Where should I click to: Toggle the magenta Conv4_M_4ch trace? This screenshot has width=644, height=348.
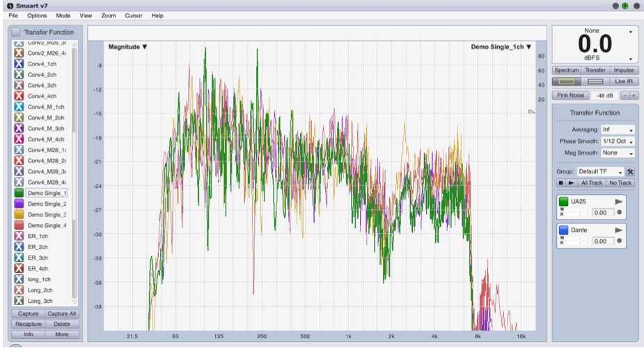tap(19, 139)
